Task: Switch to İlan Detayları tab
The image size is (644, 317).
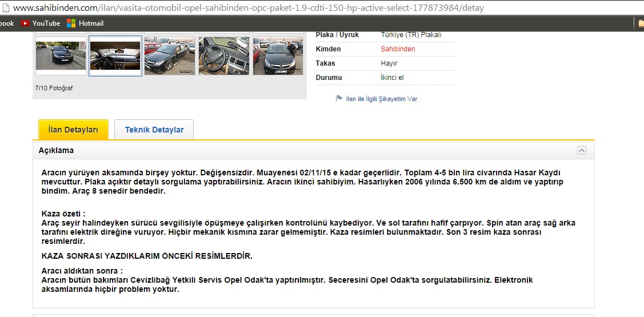Action: [x=73, y=130]
